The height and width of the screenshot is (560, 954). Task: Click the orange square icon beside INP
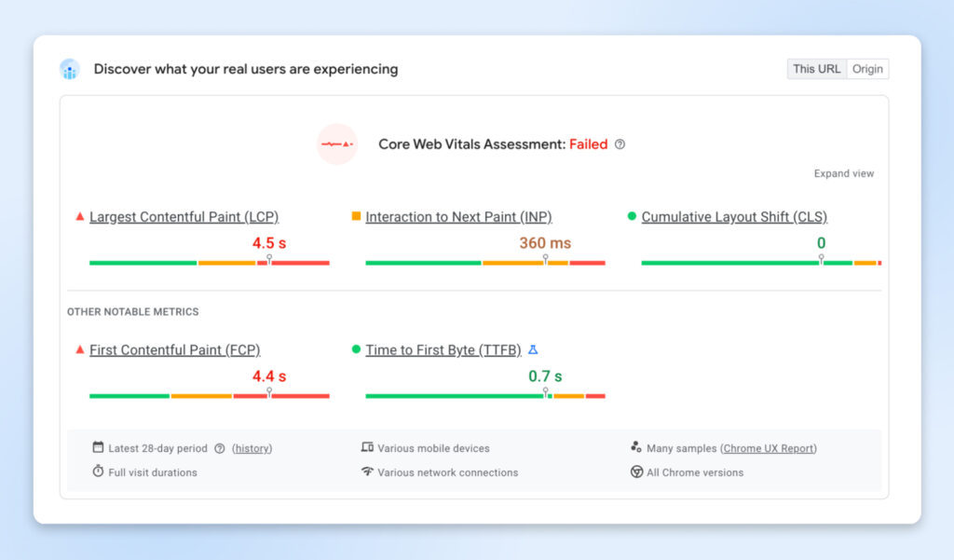pyautogui.click(x=355, y=214)
